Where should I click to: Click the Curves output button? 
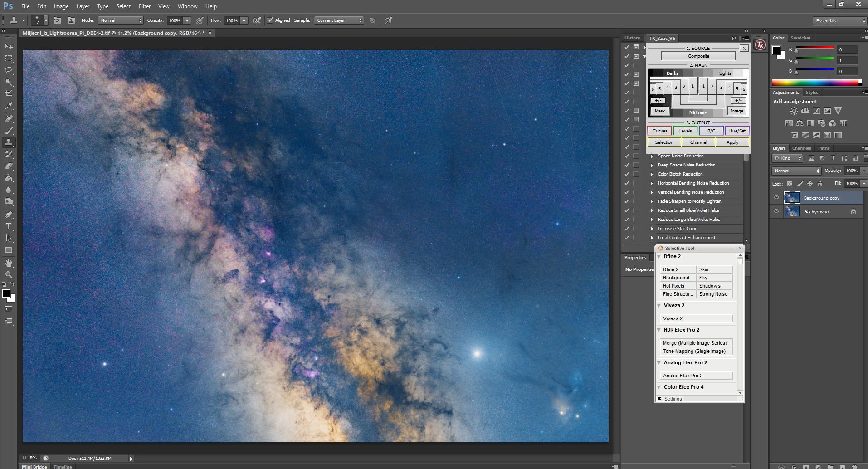659,131
